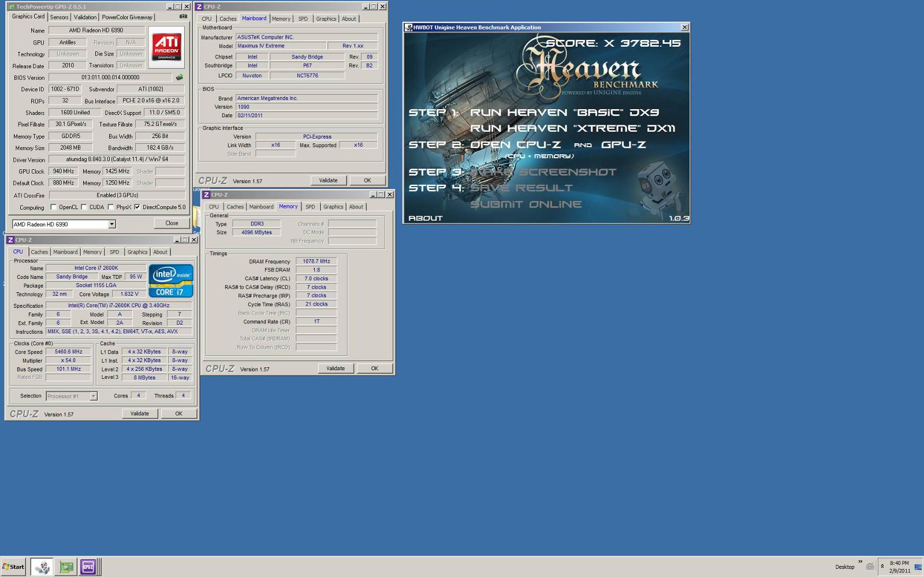The height and width of the screenshot is (577, 924).
Task: Click Validate in the Memory CPU-Z window
Action: click(336, 368)
